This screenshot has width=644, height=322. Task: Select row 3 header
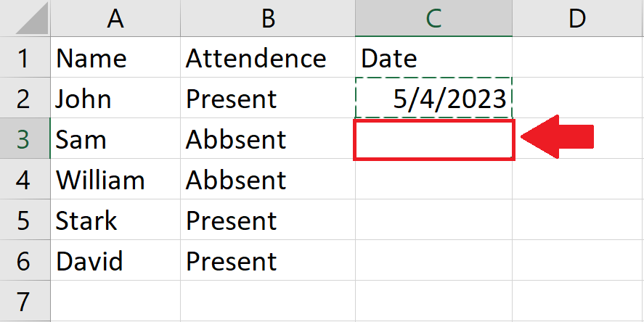click(25, 139)
